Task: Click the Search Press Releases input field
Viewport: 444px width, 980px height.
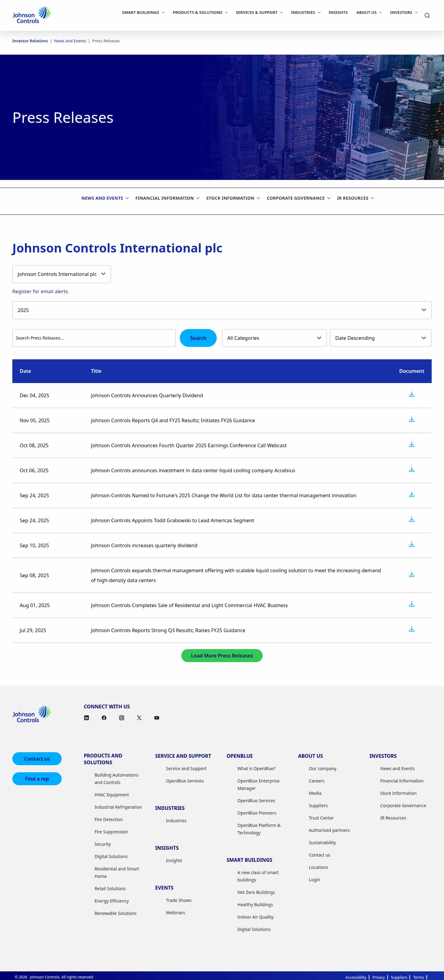Action: pos(94,338)
